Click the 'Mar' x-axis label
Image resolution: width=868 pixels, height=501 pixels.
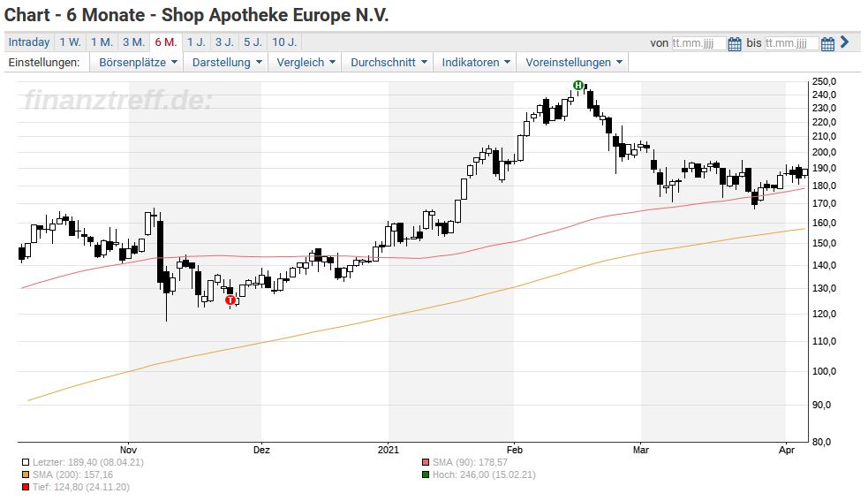click(x=640, y=450)
